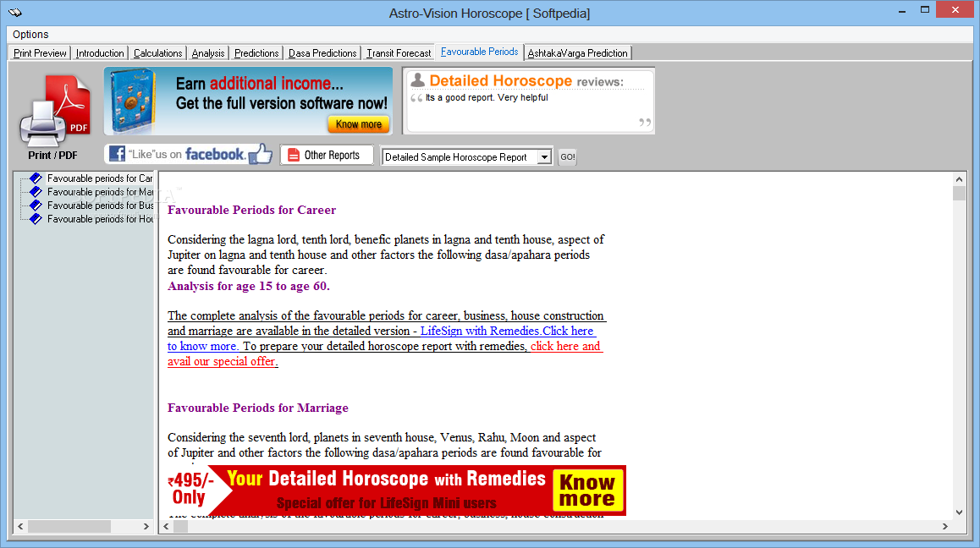This screenshot has height=548, width=980.
Task: Click the Know more button in the top banner
Action: point(359,124)
